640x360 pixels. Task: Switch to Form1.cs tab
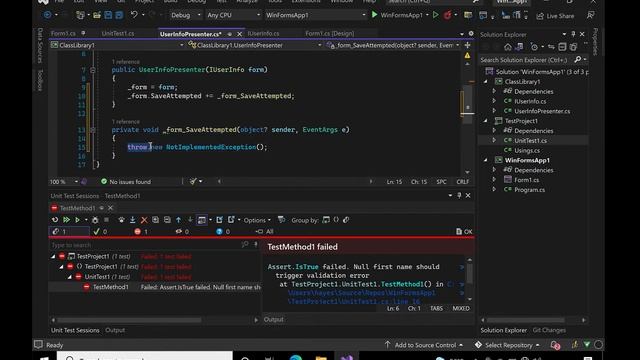click(x=63, y=33)
